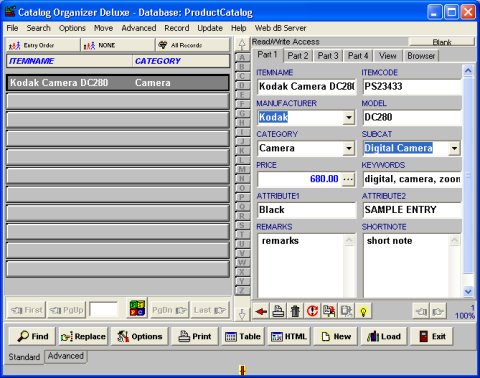Toggle the All Records filter button
The height and width of the screenshot is (378, 480).
coord(193,45)
